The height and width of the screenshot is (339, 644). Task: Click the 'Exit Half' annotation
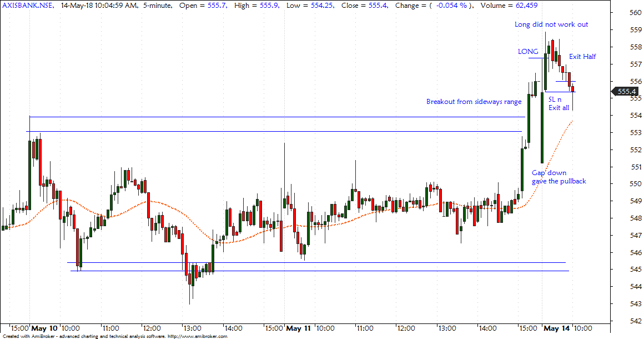(582, 56)
